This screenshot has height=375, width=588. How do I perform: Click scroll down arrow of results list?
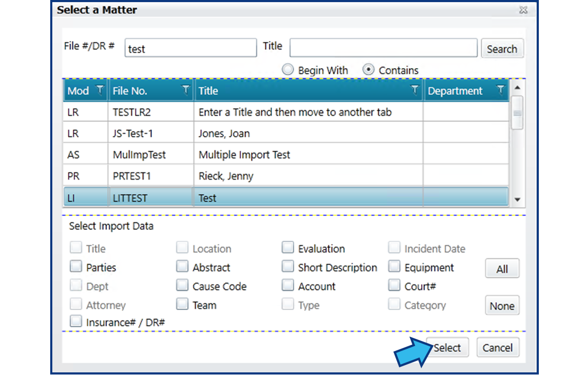click(x=517, y=200)
